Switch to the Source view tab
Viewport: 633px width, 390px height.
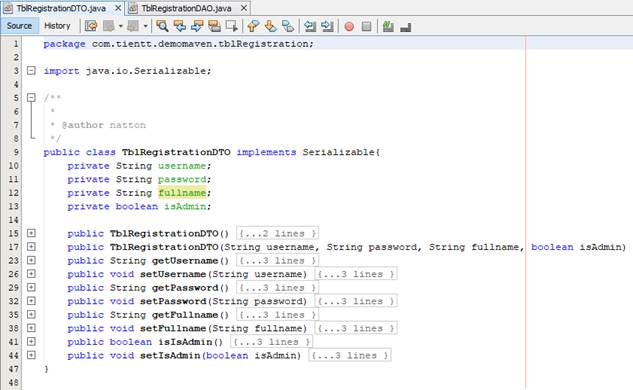coord(19,26)
